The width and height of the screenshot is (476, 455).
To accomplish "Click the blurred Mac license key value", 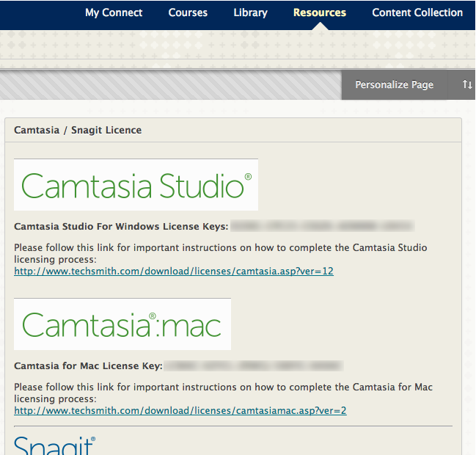I will click(x=254, y=365).
